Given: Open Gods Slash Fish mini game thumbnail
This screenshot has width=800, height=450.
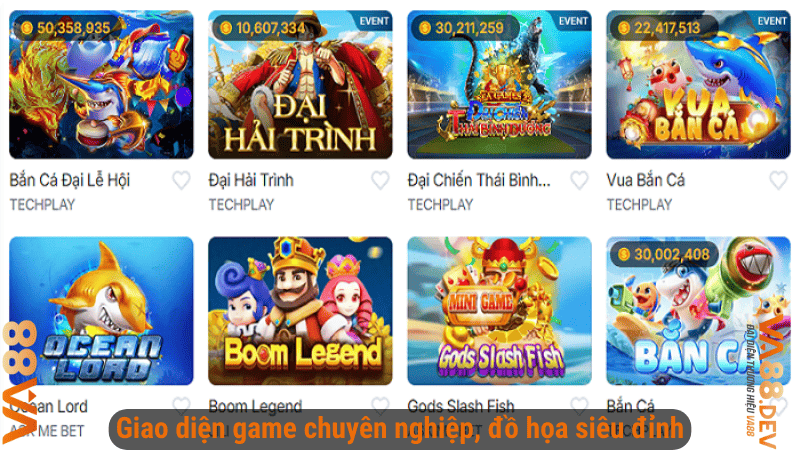Looking at the screenshot, I should 499,311.
